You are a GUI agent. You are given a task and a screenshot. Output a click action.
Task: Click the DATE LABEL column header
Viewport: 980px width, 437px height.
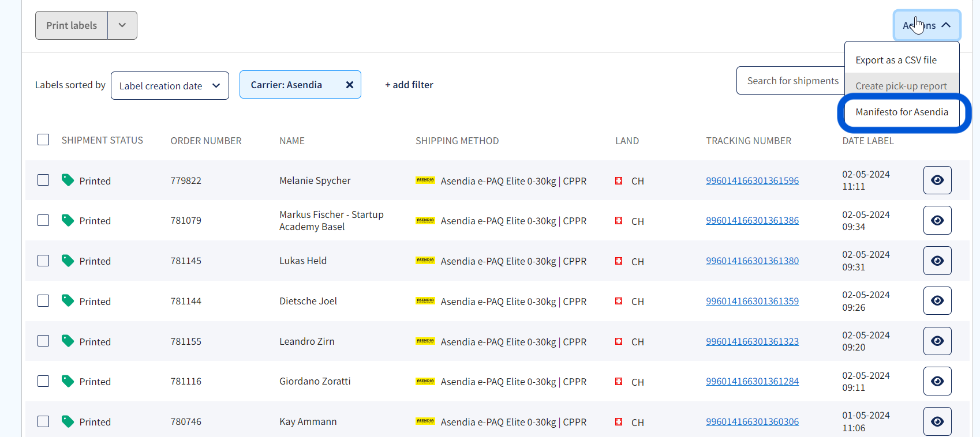pyautogui.click(x=867, y=141)
